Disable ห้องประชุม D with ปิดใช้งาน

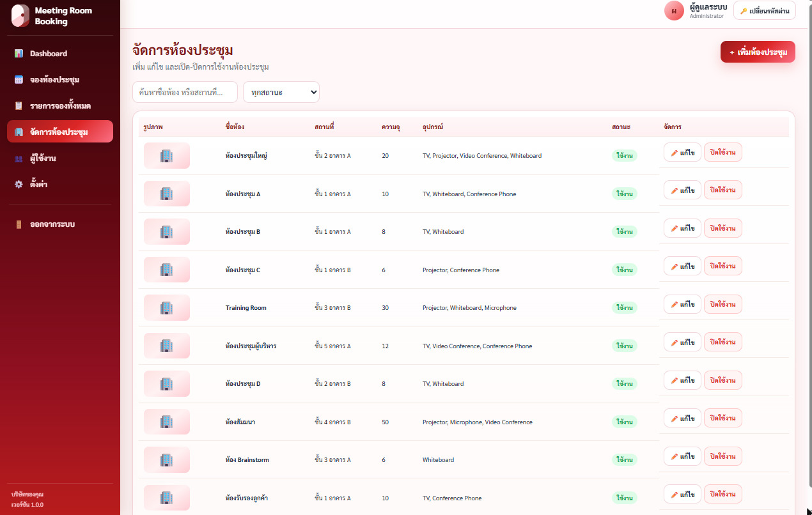723,380
